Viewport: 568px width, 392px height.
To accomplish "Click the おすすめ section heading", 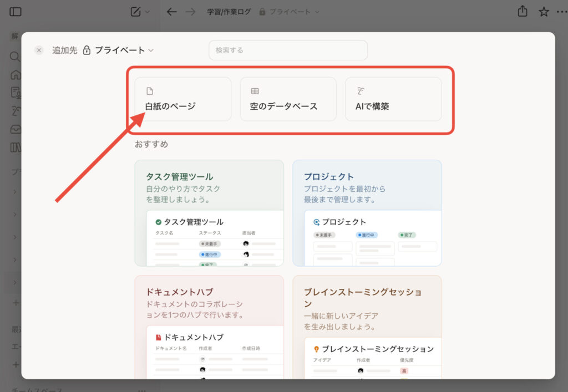I will (151, 144).
